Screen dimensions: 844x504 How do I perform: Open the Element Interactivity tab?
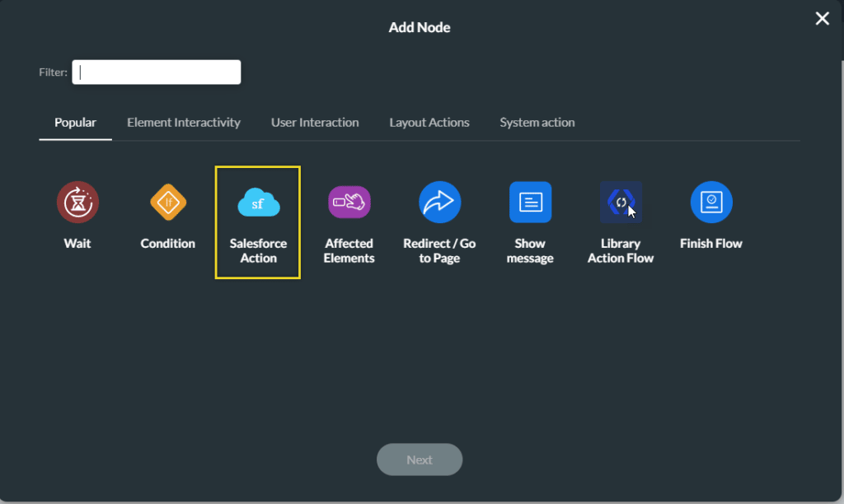184,123
